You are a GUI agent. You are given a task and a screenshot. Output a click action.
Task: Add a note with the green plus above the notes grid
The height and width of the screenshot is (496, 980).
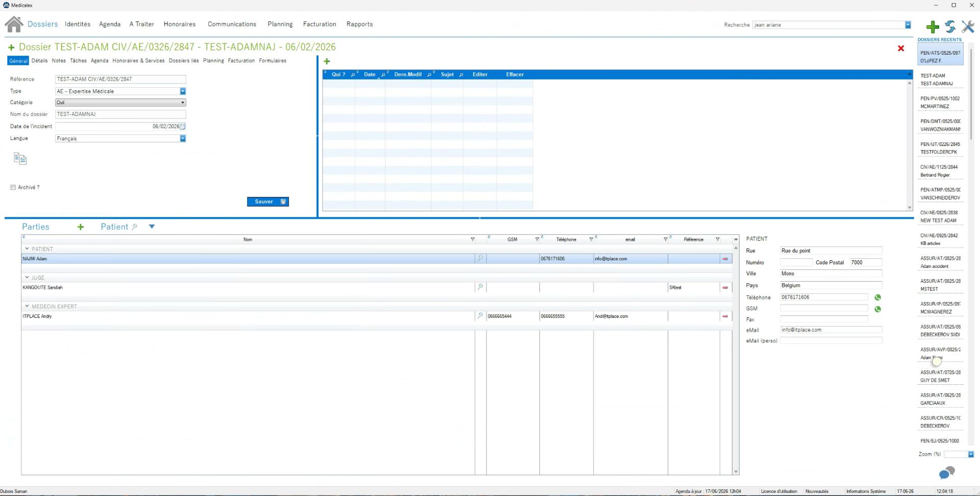[327, 61]
